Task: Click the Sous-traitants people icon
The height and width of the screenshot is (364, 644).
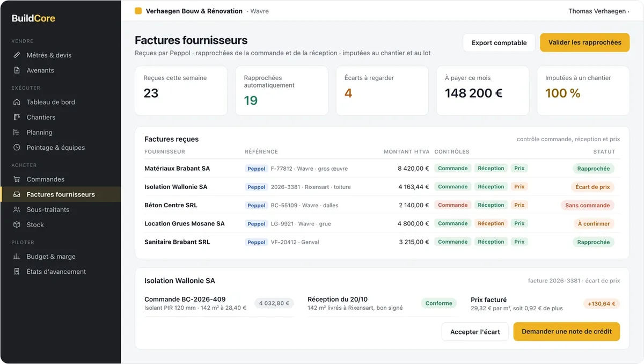Action: (17, 209)
